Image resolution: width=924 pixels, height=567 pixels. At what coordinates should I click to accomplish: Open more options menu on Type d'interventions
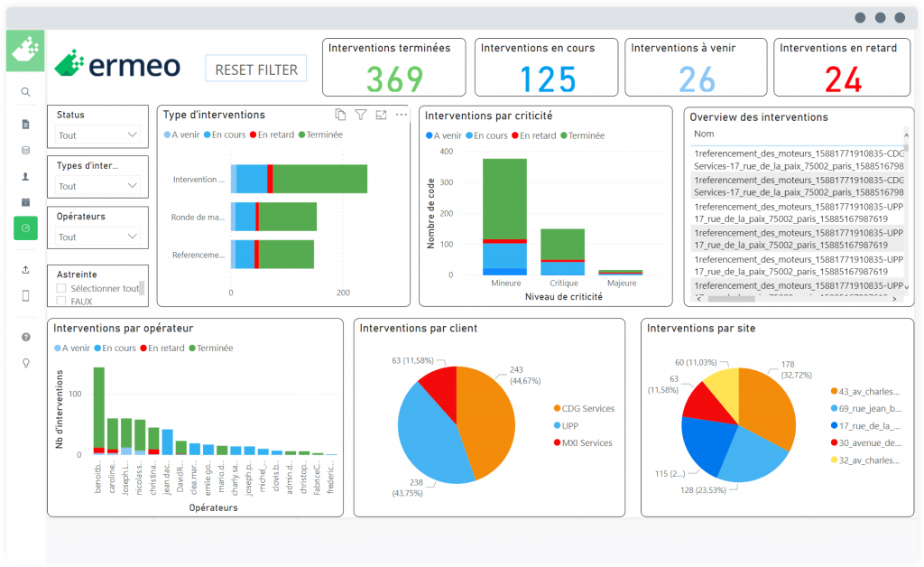(402, 115)
